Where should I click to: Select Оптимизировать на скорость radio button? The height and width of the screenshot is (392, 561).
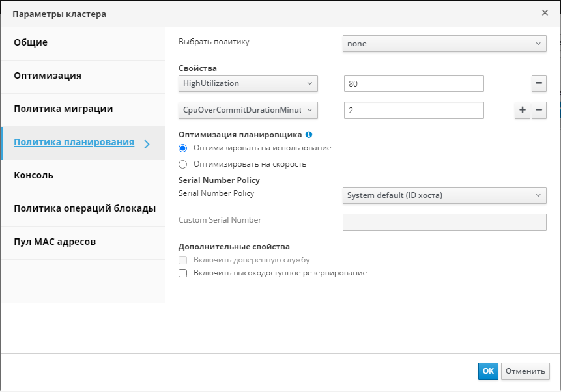183,164
